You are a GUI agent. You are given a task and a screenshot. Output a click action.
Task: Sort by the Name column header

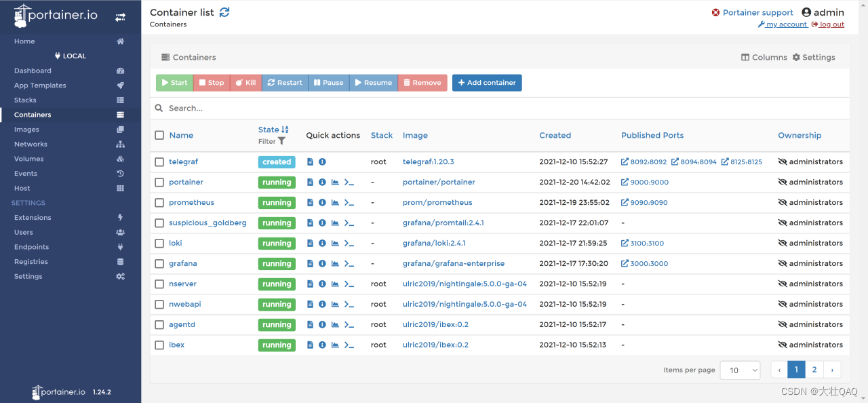181,136
